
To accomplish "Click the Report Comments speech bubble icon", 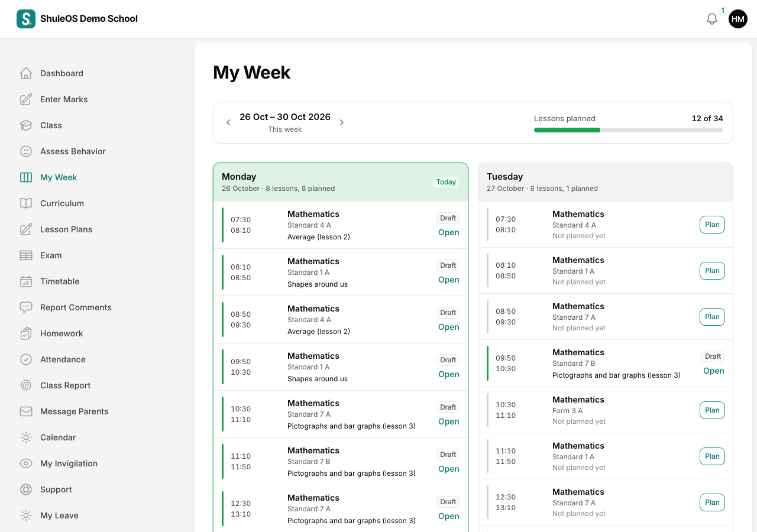I will coord(26,307).
